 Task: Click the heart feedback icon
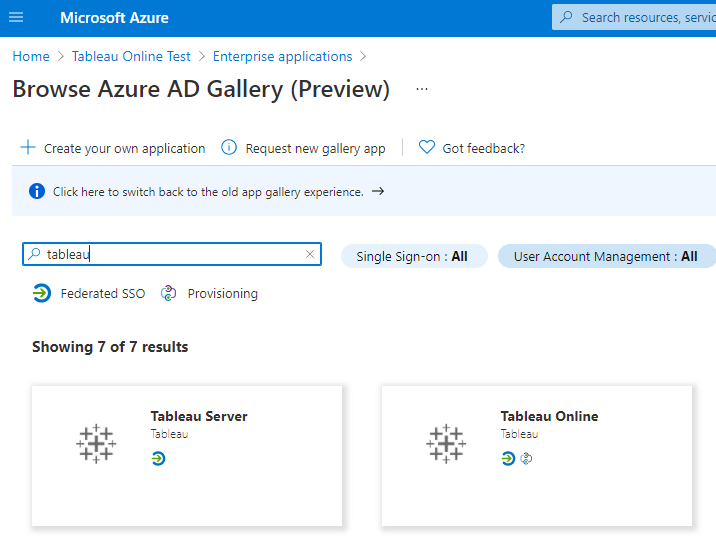coord(426,147)
